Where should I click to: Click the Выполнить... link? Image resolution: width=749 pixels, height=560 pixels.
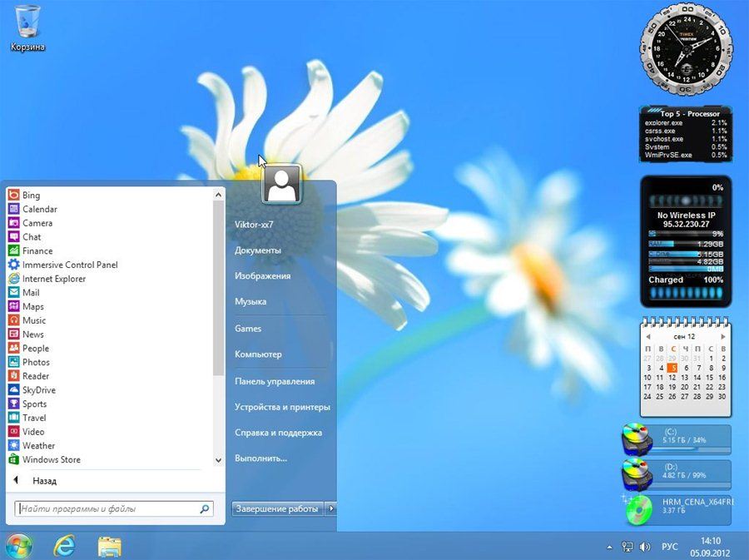pos(260,458)
